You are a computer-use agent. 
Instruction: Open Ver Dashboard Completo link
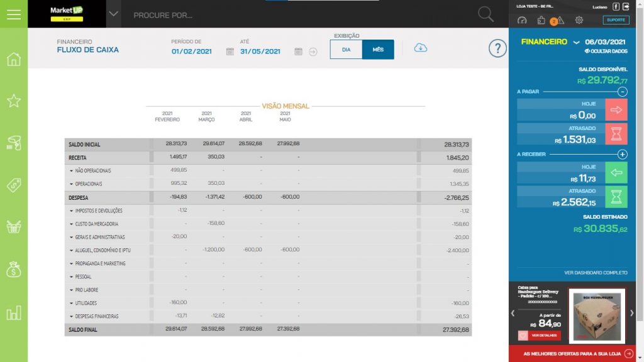pyautogui.click(x=596, y=273)
